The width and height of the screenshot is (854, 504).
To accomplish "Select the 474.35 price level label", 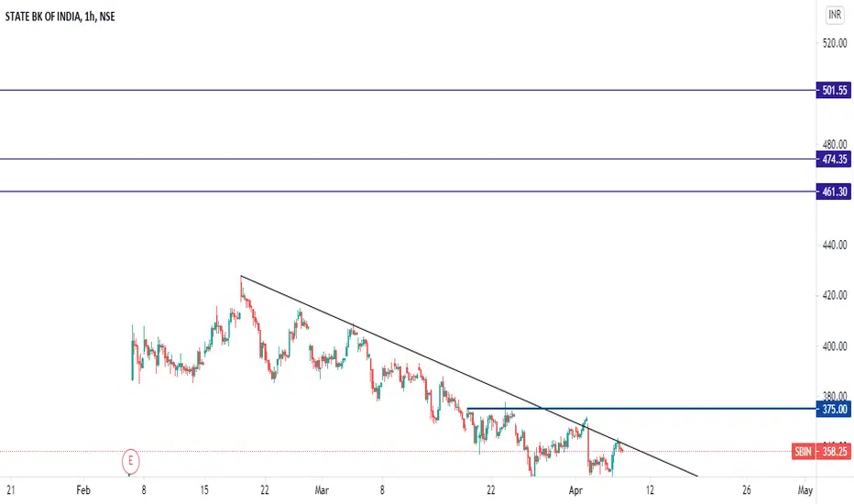I will click(834, 159).
